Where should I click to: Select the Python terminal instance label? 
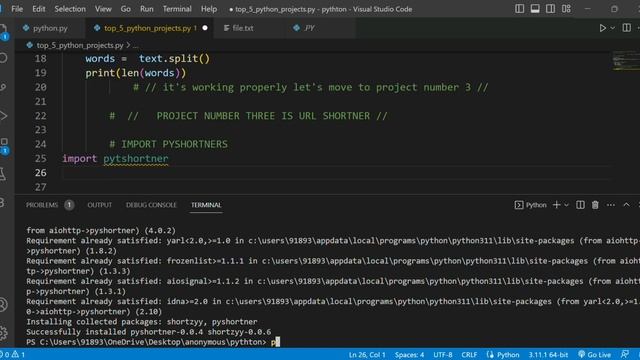(x=531, y=205)
